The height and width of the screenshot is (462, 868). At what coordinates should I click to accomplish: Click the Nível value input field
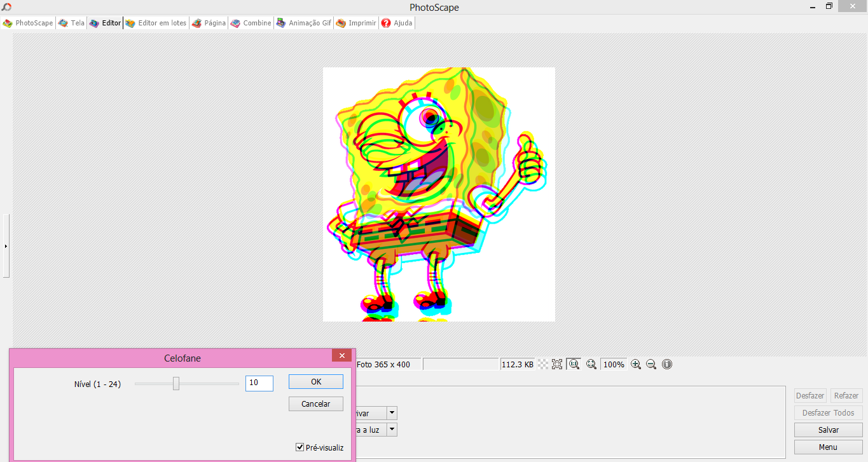tap(259, 383)
